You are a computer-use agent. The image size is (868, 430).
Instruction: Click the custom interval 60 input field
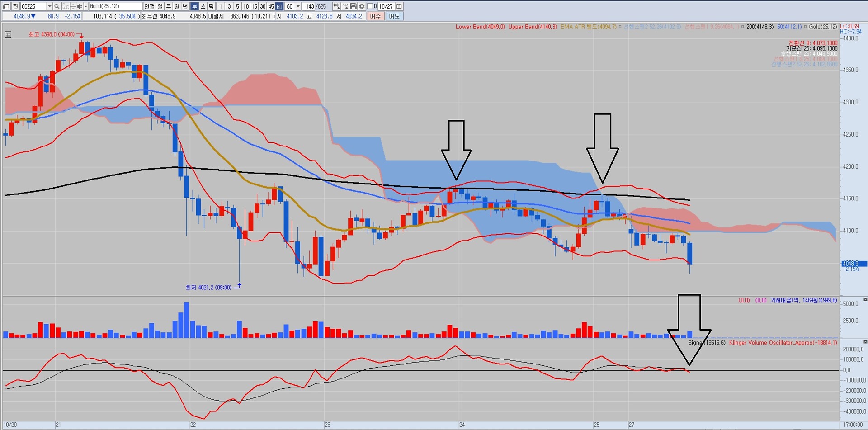pos(290,6)
